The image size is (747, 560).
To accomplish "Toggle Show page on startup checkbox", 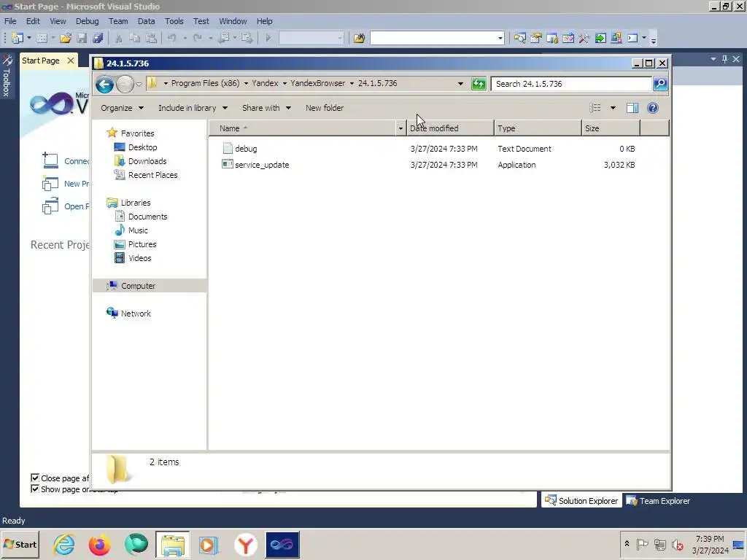I will 35,489.
